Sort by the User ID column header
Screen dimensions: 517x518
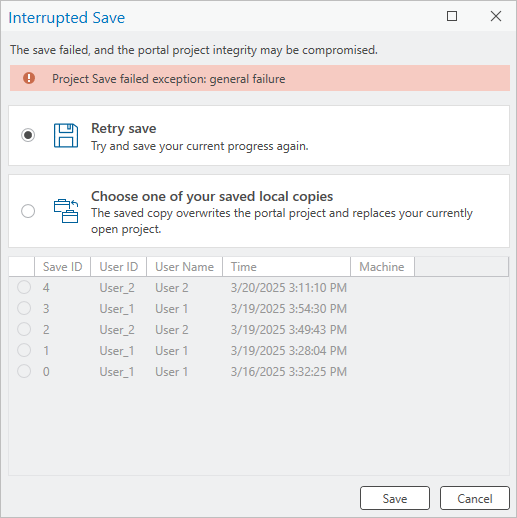pos(118,267)
